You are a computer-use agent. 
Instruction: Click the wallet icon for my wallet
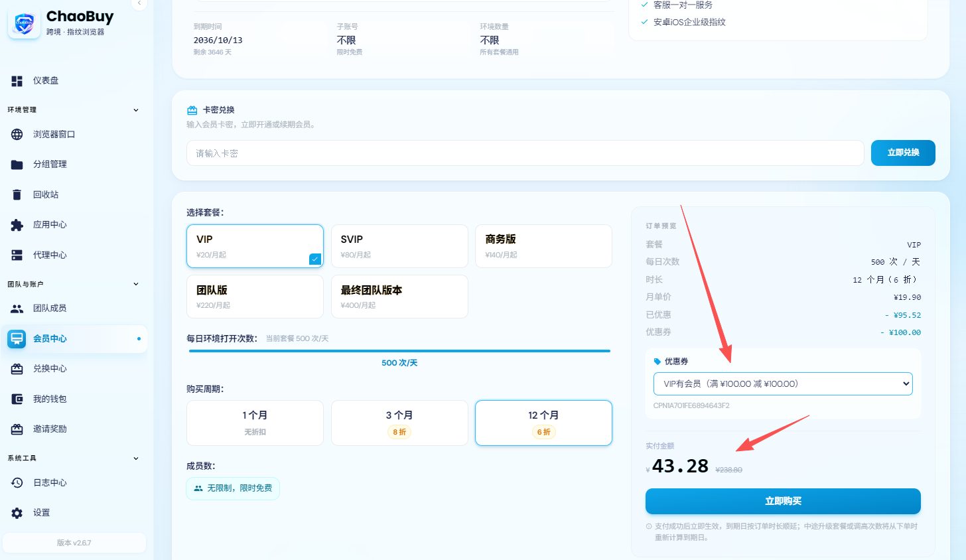click(x=17, y=399)
